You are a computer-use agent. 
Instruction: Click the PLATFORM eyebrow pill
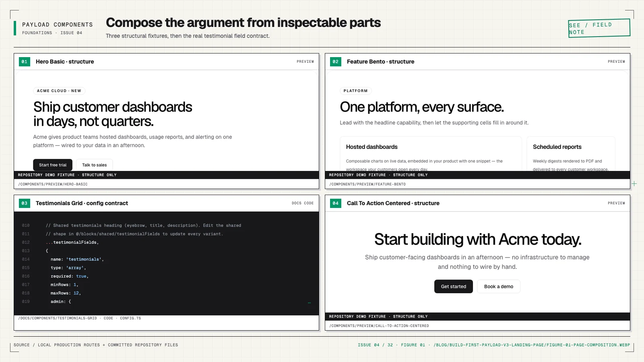(x=356, y=91)
